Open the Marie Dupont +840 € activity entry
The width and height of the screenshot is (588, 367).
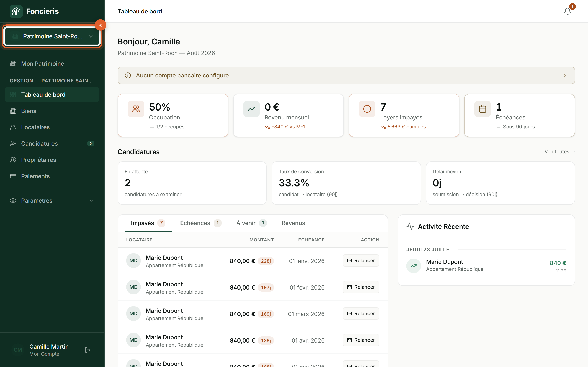pyautogui.click(x=486, y=266)
